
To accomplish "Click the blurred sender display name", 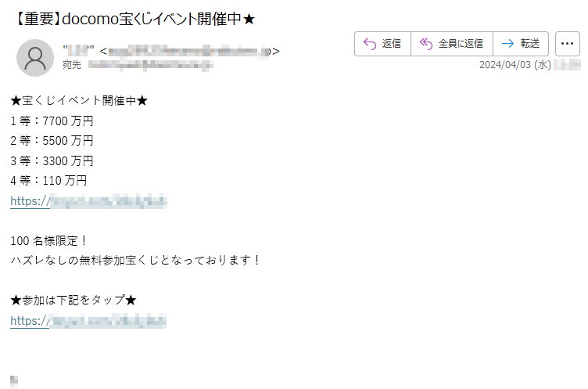I will pyautogui.click(x=78, y=50).
